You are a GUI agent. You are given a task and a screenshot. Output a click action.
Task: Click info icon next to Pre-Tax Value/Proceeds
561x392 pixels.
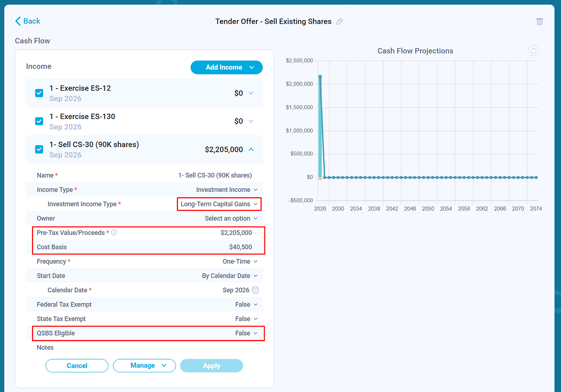tap(114, 233)
